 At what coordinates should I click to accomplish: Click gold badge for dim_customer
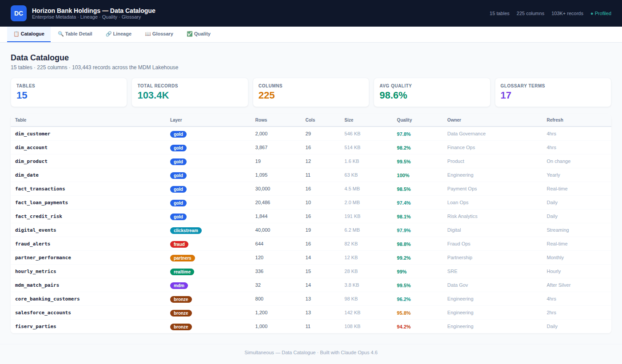point(178,135)
